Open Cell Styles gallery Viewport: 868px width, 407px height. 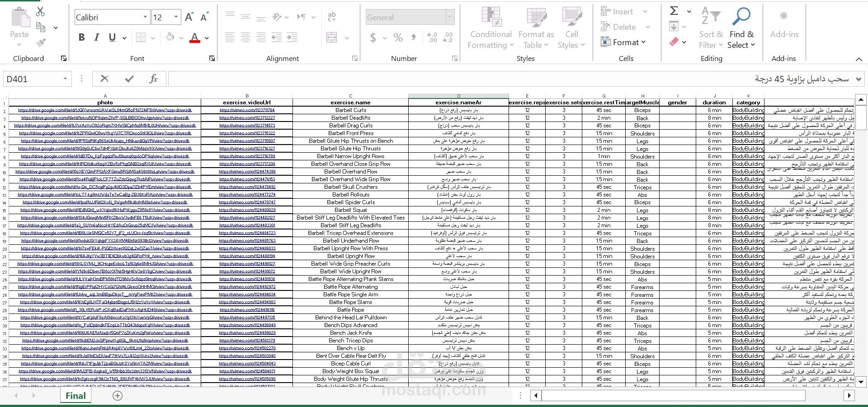571,28
